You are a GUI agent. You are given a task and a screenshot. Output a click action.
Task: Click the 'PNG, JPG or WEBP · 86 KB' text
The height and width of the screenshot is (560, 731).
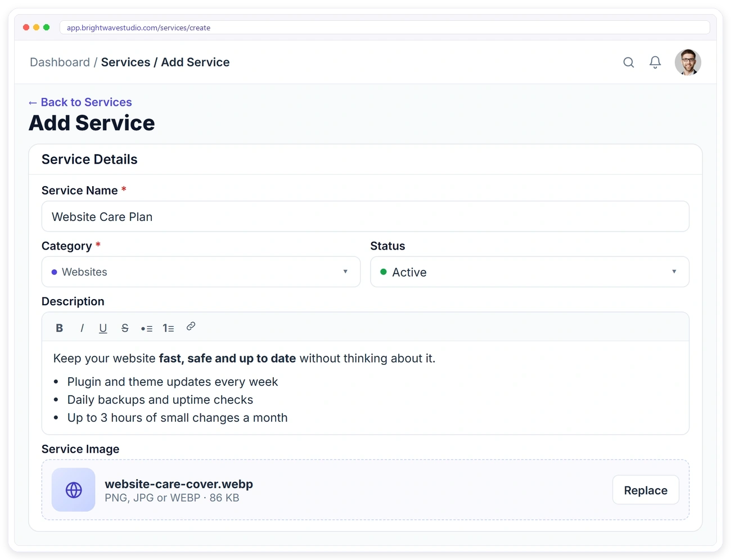point(172,498)
